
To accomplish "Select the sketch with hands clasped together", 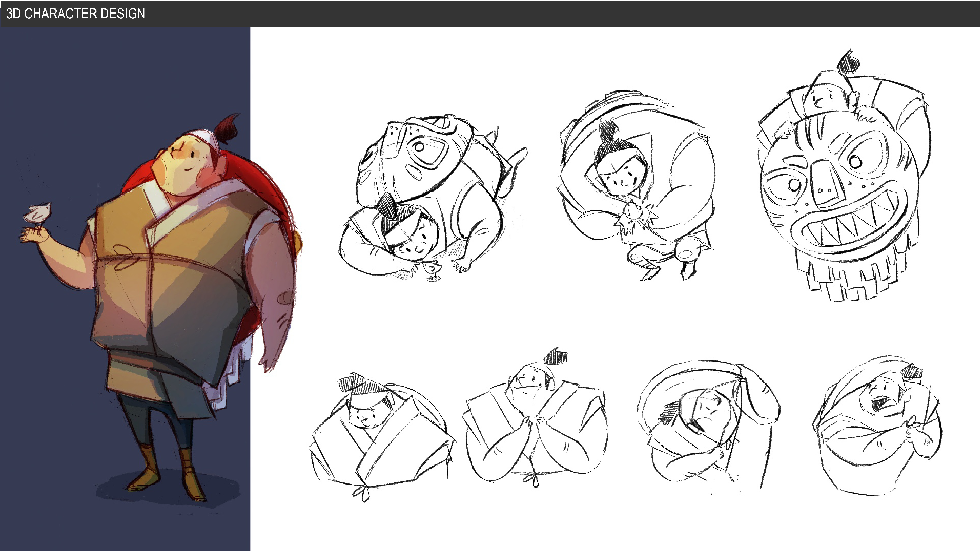I will pos(534,422).
